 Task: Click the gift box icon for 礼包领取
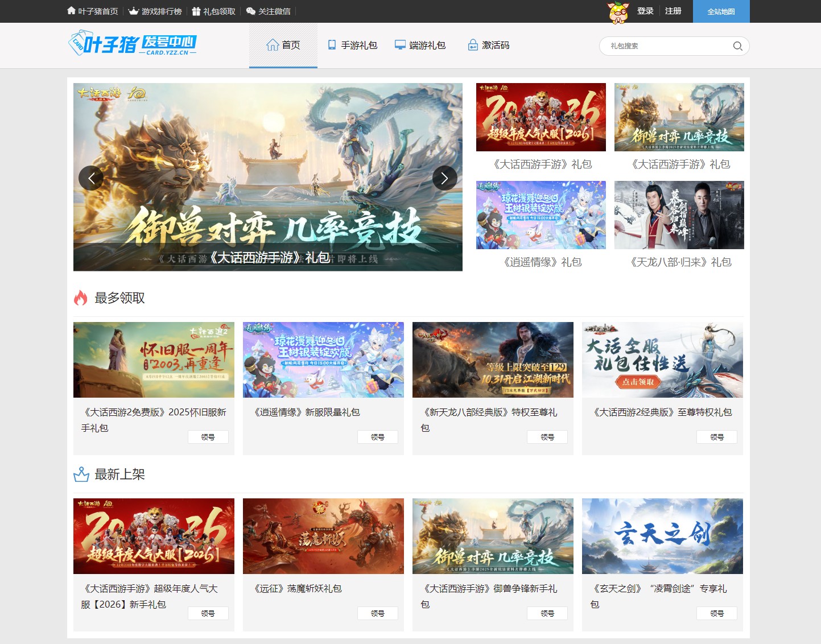[x=196, y=11]
